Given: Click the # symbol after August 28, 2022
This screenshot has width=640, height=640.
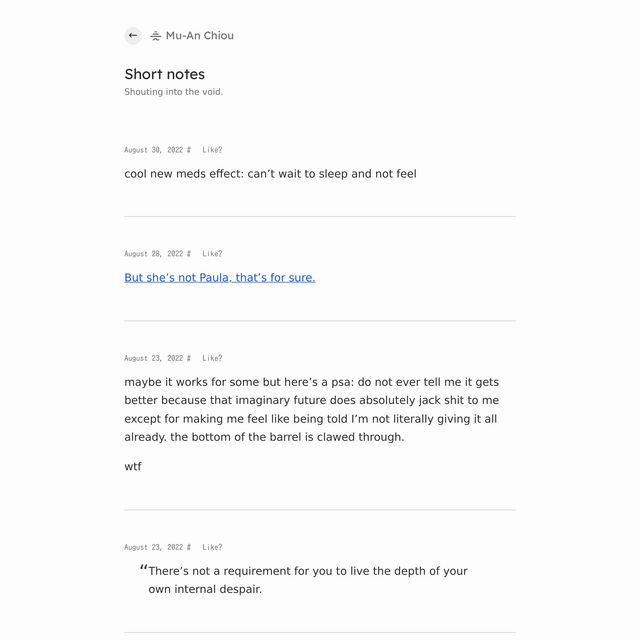Looking at the screenshot, I should click(x=189, y=254).
